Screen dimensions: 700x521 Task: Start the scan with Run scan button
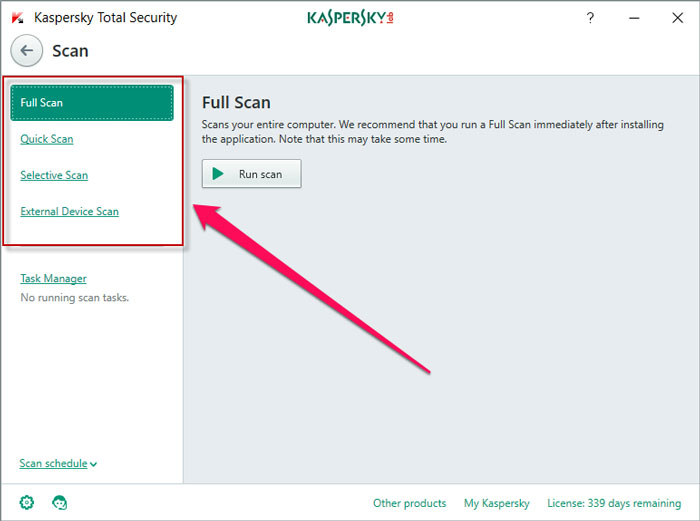pos(251,174)
